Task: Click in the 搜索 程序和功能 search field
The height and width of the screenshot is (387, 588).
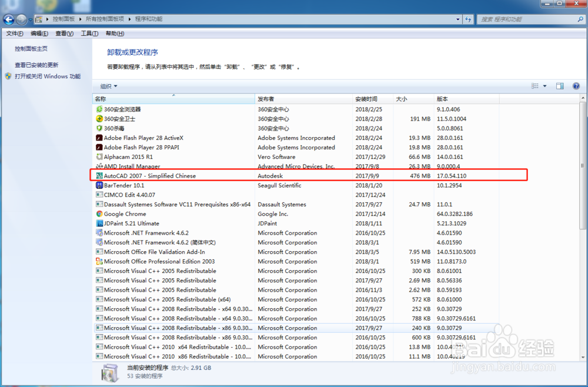Action: coord(526,19)
